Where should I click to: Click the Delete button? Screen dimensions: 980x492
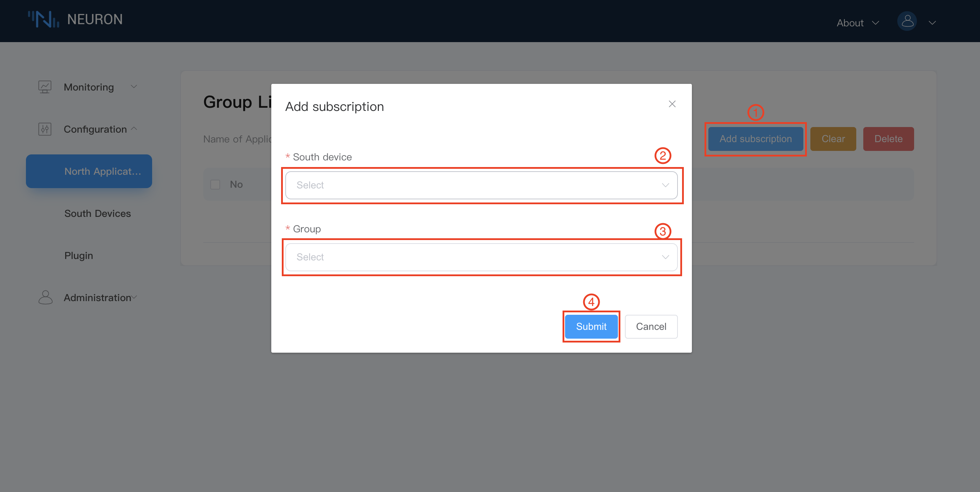[888, 138]
